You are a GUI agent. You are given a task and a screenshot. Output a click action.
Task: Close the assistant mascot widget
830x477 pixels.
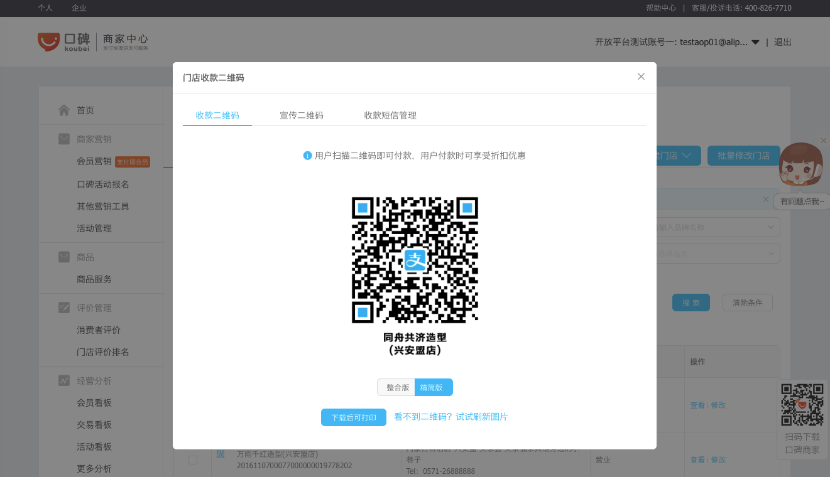[823, 140]
